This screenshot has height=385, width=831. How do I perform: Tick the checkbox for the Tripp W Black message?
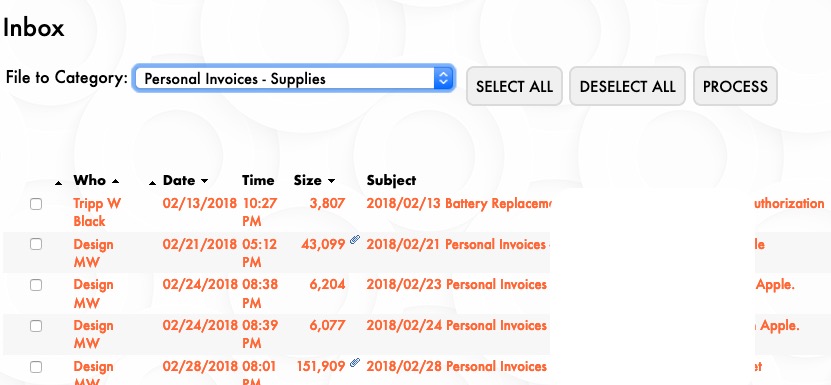click(x=36, y=204)
